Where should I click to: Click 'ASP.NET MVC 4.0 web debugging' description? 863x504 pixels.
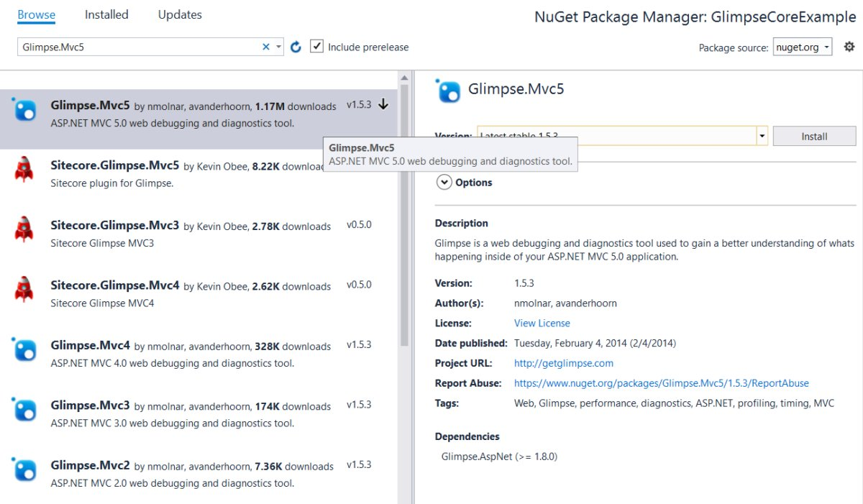pos(173,363)
